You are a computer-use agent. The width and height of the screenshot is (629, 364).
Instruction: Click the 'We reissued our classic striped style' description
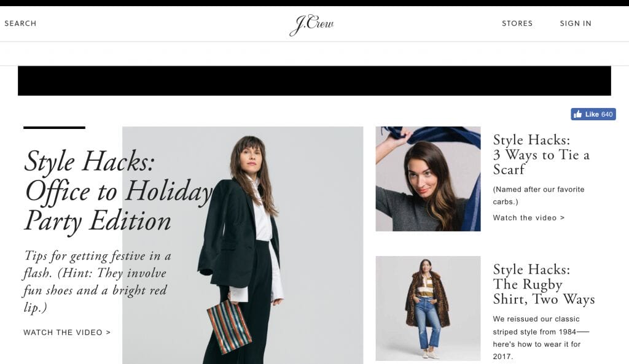(541, 338)
